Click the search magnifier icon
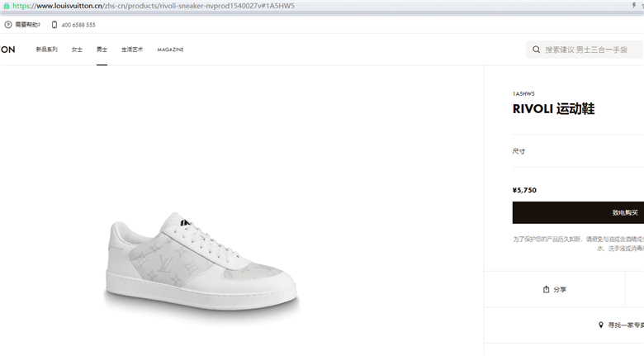Image resolution: width=644 pixels, height=356 pixels. (x=536, y=50)
